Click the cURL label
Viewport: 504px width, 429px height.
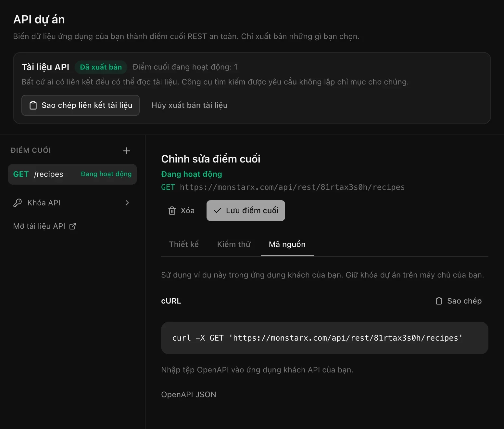[x=171, y=301]
